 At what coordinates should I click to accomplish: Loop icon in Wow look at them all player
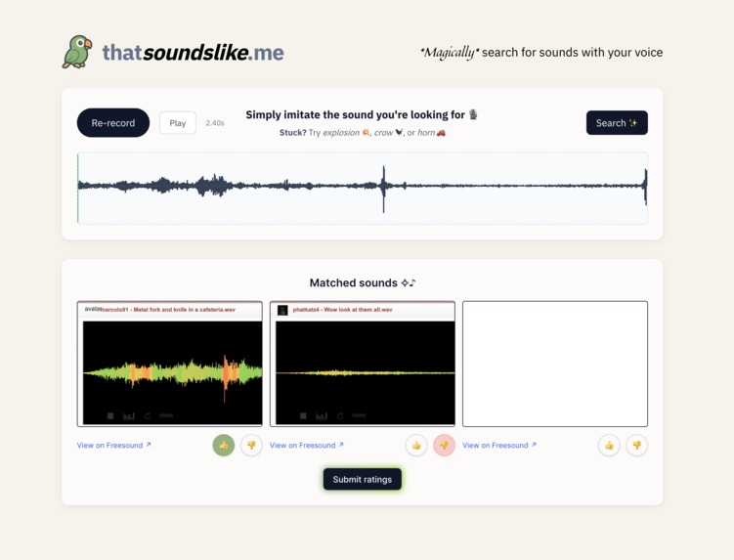point(340,415)
